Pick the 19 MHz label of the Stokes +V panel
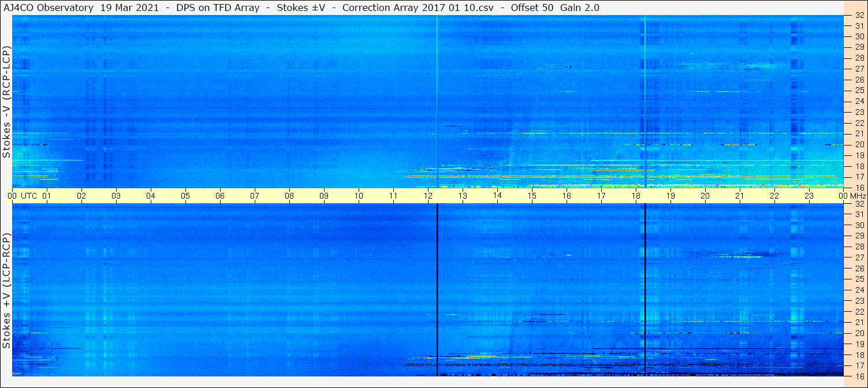Image resolution: width=868 pixels, height=388 pixels. coord(859,344)
